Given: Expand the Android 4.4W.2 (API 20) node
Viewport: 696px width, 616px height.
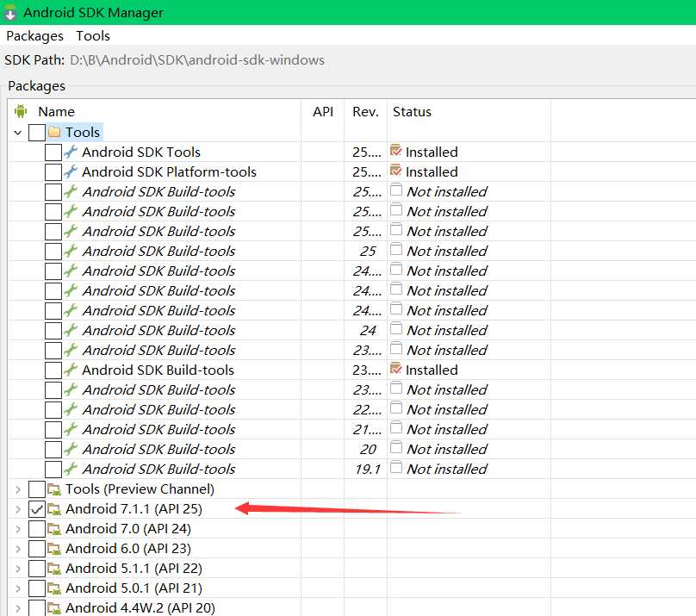Looking at the screenshot, I should point(18,608).
